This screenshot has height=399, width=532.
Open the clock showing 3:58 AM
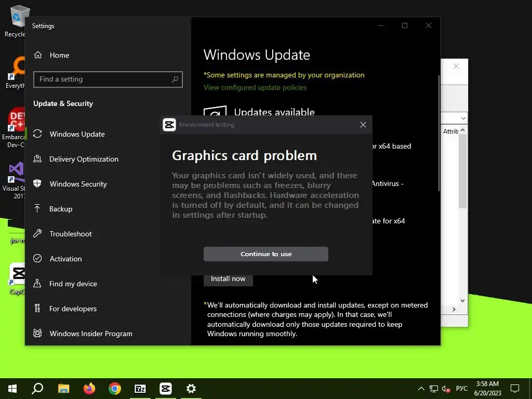click(487, 389)
